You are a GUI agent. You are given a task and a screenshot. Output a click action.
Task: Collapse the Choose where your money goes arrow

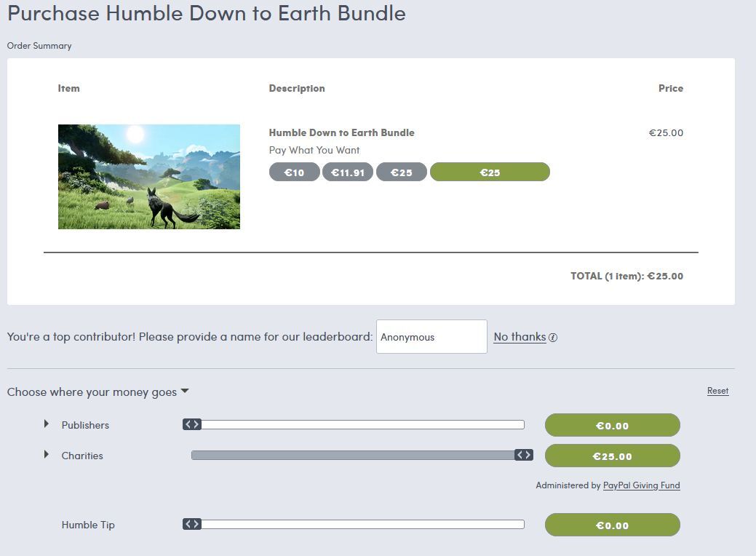coord(185,391)
